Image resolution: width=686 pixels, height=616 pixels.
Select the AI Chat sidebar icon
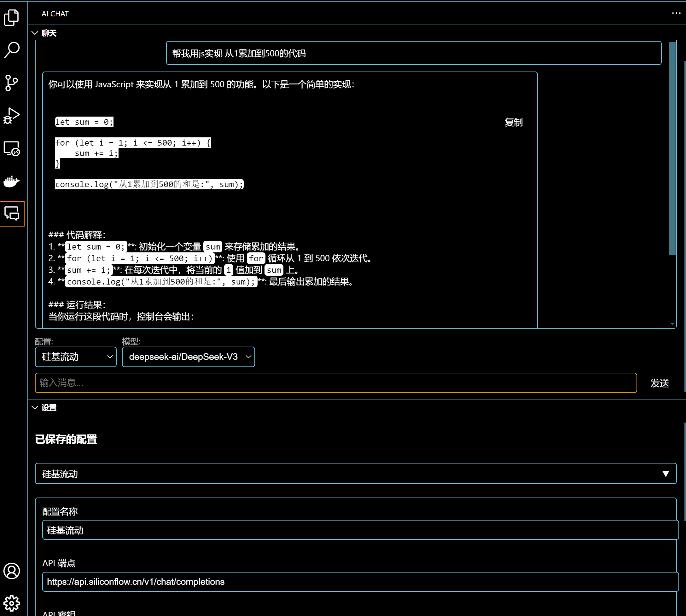pyautogui.click(x=12, y=214)
